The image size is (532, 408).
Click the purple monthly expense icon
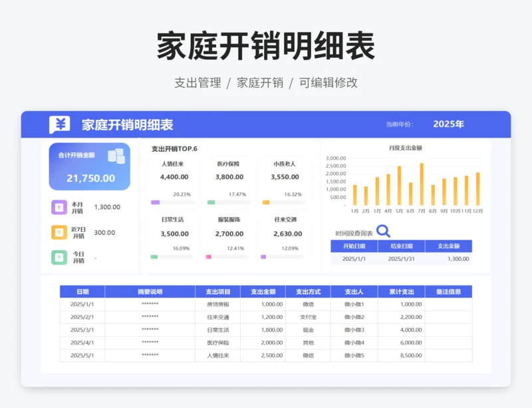59,207
